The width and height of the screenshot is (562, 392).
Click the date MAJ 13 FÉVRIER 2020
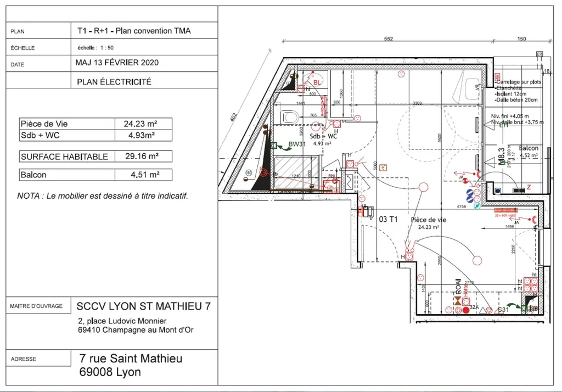[117, 63]
